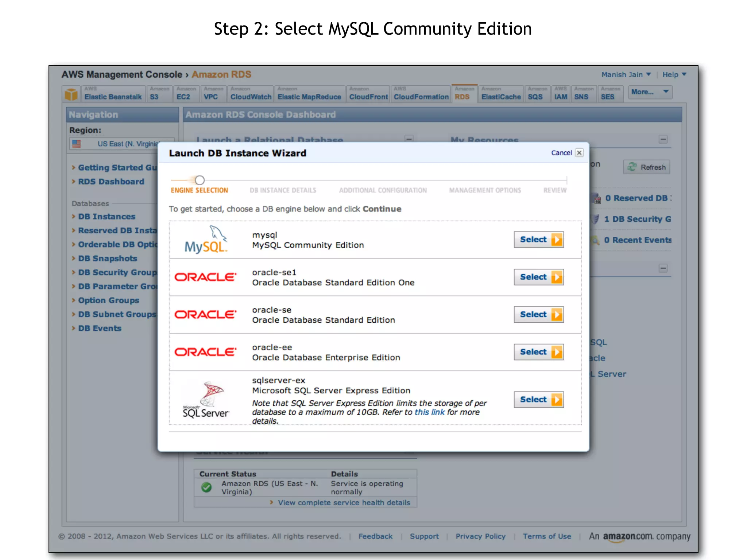Collapse the lower right dashboard panel
The width and height of the screenshot is (747, 560).
[663, 268]
